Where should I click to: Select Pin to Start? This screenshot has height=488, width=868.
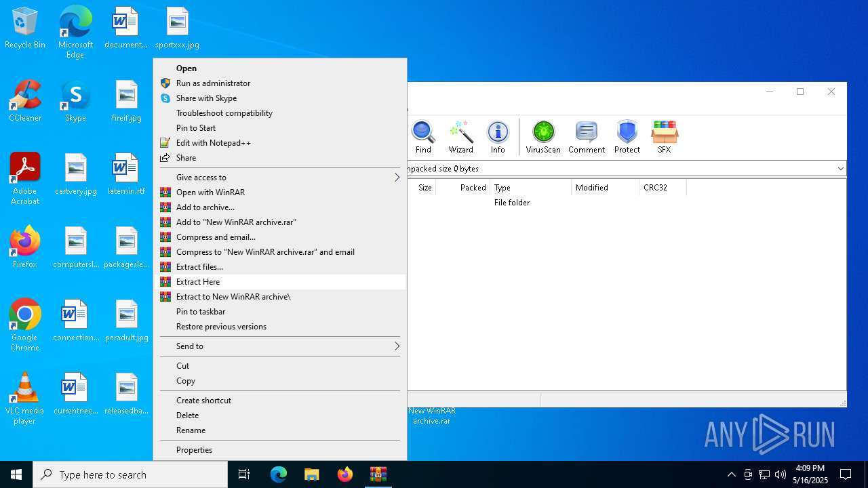click(280, 128)
